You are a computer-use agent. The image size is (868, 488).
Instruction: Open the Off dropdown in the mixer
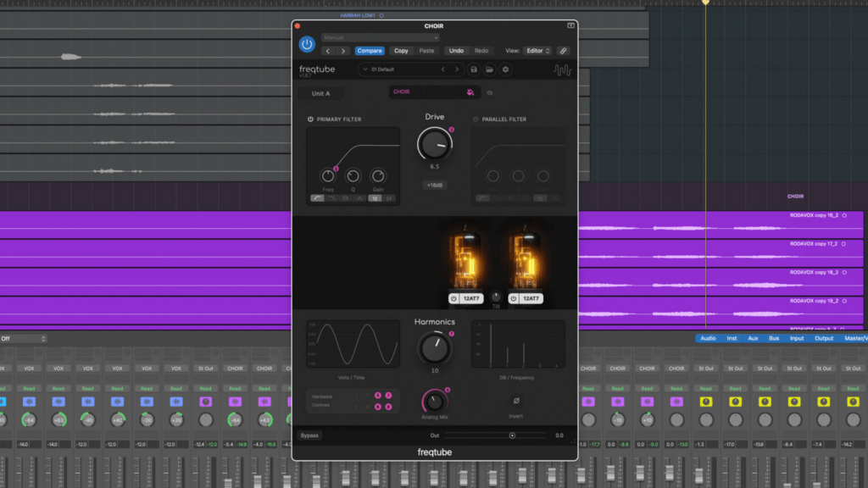[23, 339]
